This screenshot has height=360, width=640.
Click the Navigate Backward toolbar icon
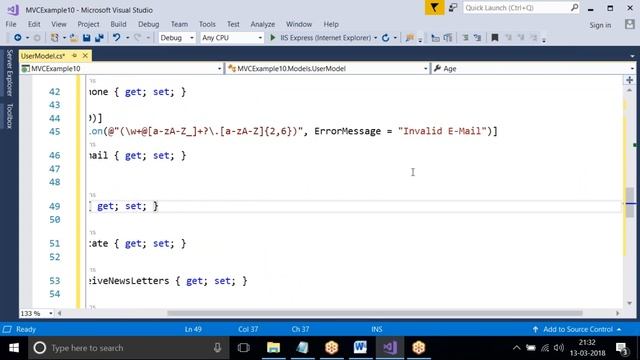(18, 38)
